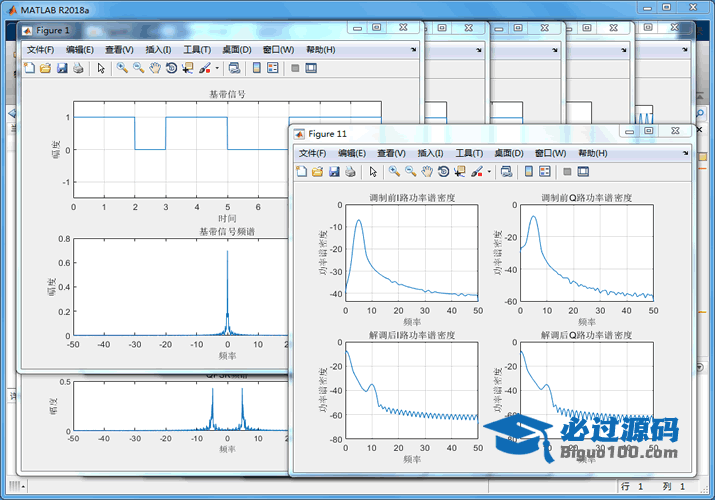Click Show Plot Tools icon in Figure 11
The width and height of the screenshot is (715, 500).
click(583, 172)
